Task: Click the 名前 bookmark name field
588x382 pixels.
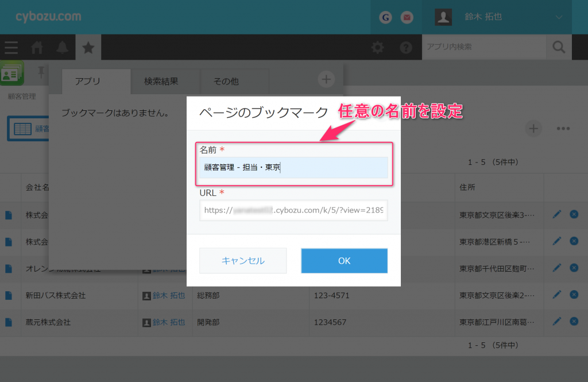Action: coord(293,167)
